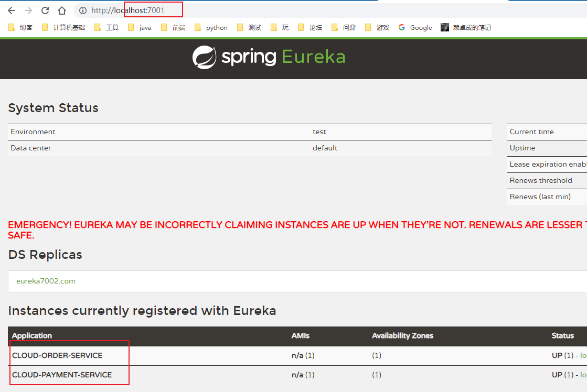Open the 游戏 bookmark folder
Viewport: 587px width, 392px height.
pyautogui.click(x=377, y=27)
